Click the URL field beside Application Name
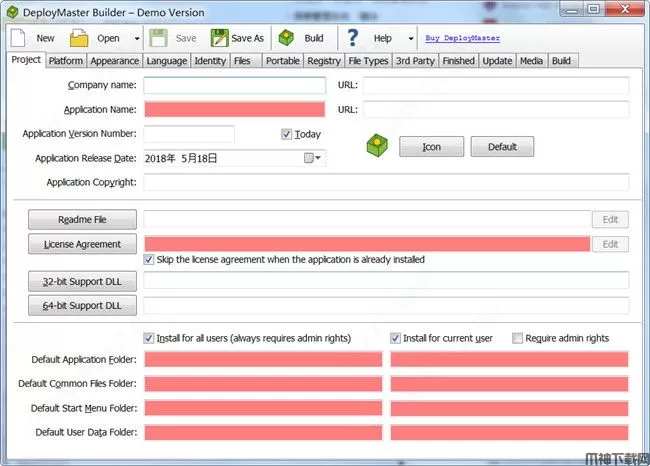Viewport: 650px width, 466px height. pyautogui.click(x=496, y=109)
